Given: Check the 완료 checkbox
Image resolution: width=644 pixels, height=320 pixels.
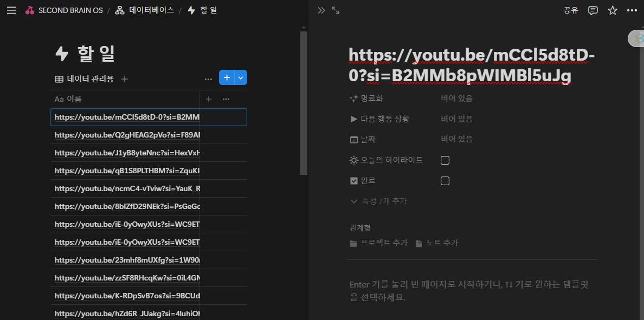Looking at the screenshot, I should (x=445, y=180).
